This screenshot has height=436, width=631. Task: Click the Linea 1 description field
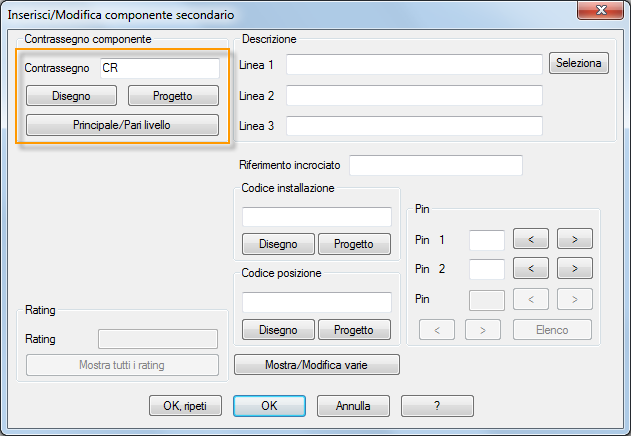[x=413, y=65]
